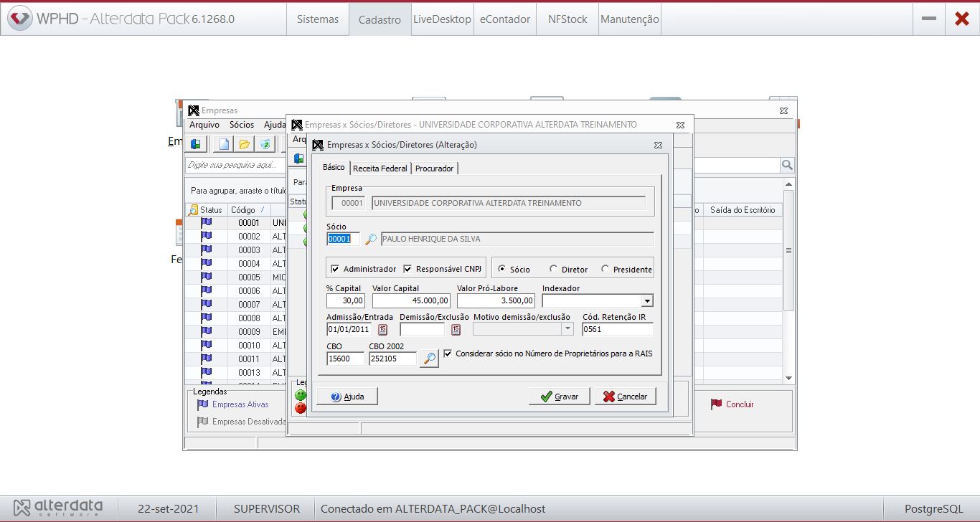Open the eContador tab
980x522 pixels.
pos(505,19)
